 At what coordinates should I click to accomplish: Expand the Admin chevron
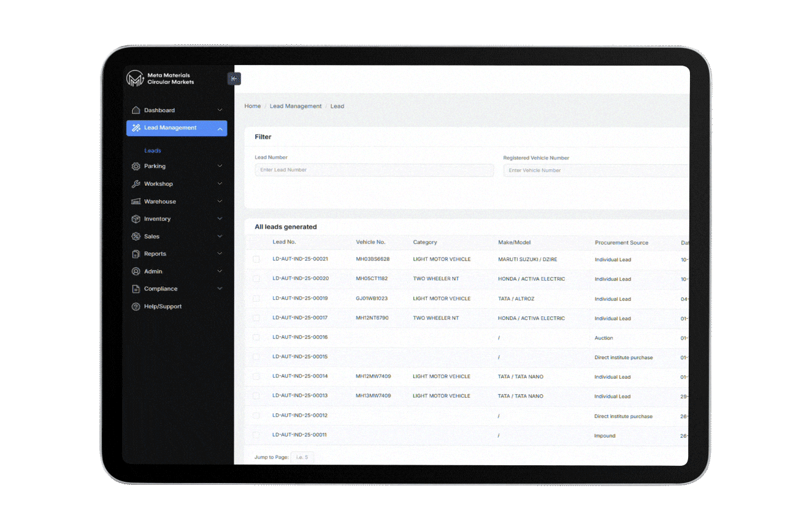(220, 272)
